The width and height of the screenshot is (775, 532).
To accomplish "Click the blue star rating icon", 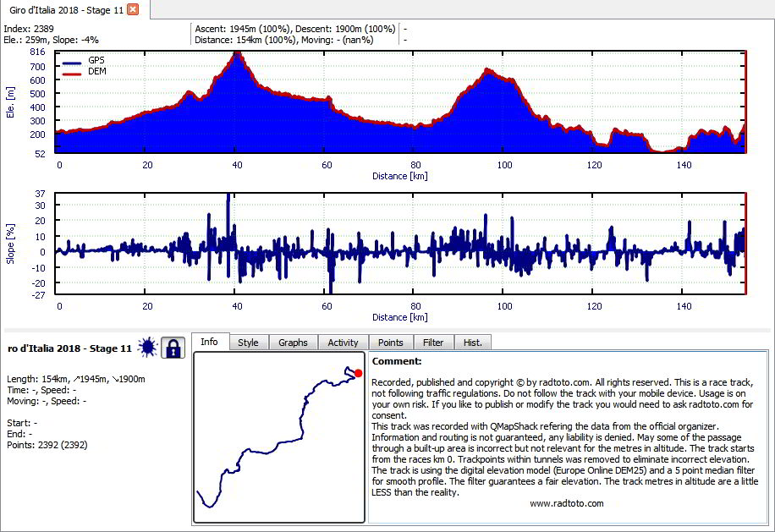I will click(147, 348).
